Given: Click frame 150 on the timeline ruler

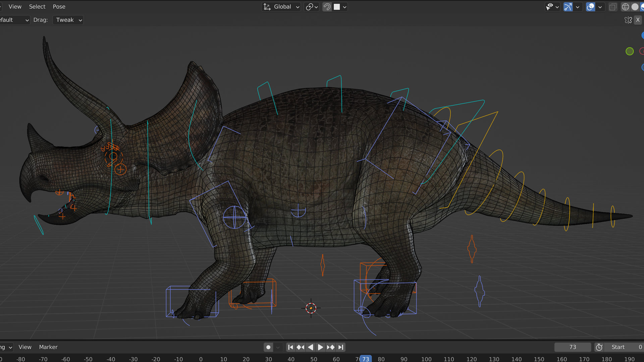Looking at the screenshot, I should 539,359.
